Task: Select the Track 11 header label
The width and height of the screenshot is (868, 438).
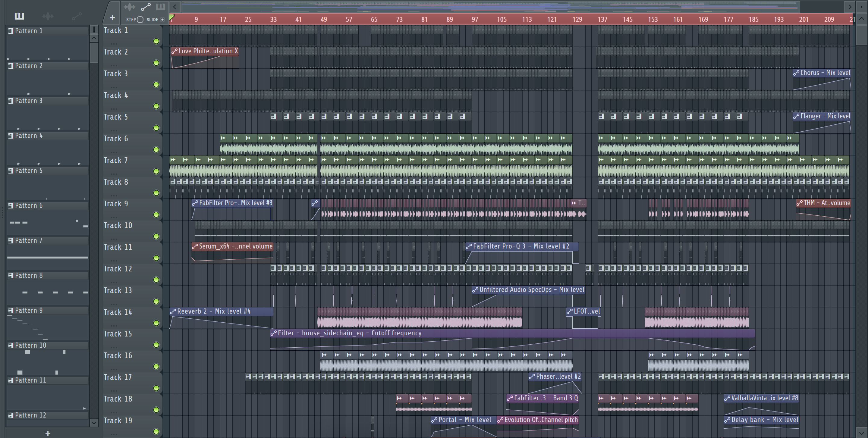Action: pos(118,247)
